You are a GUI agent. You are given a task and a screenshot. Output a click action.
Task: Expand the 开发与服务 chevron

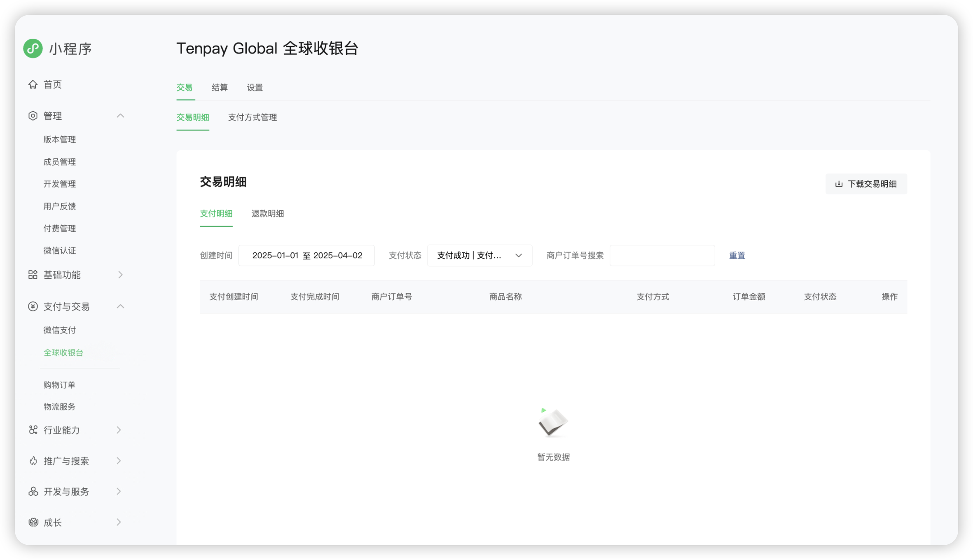click(x=119, y=491)
